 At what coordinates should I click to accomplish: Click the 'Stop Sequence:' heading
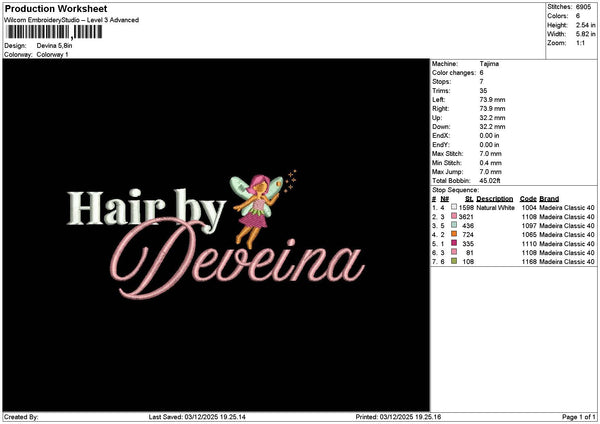coord(455,190)
